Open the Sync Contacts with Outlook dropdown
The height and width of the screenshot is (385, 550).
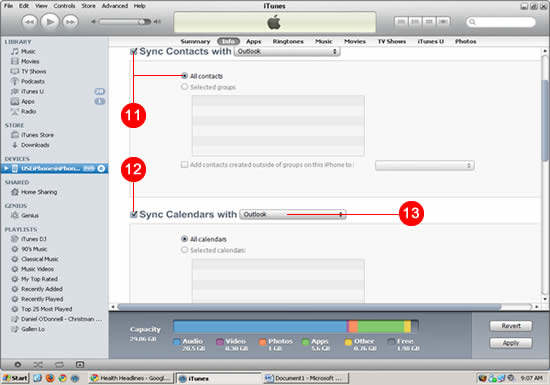point(287,52)
